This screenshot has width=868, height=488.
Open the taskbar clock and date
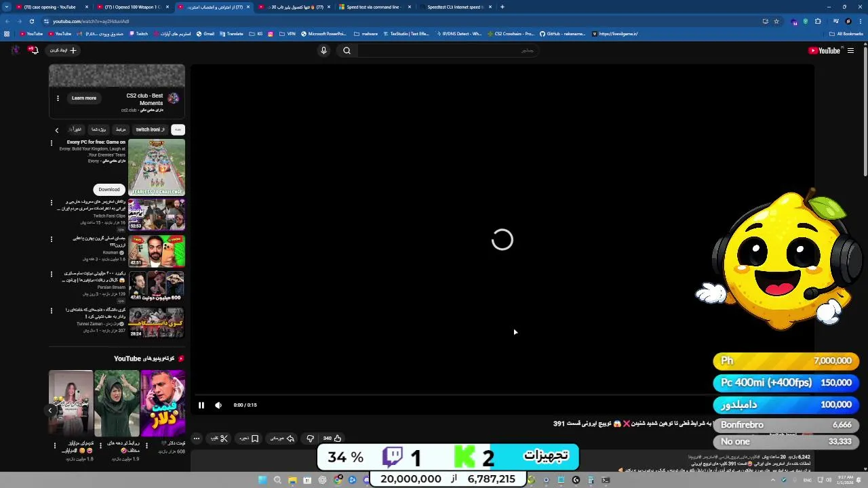[845, 480]
